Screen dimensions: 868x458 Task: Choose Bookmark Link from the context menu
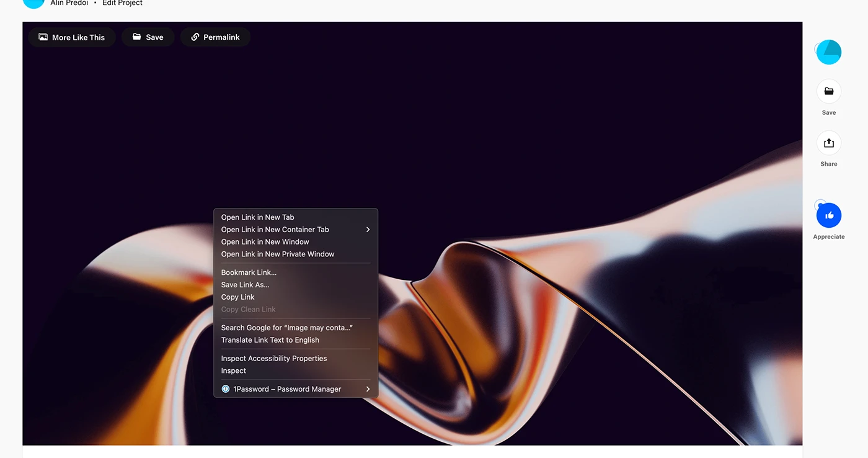249,272
